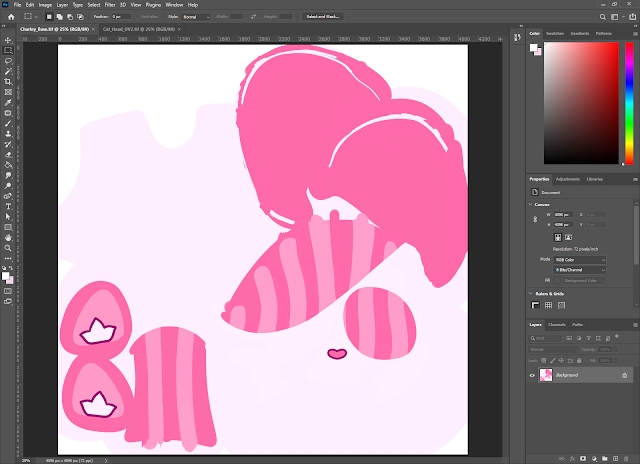Select the Clone Stamp tool

coord(8,134)
